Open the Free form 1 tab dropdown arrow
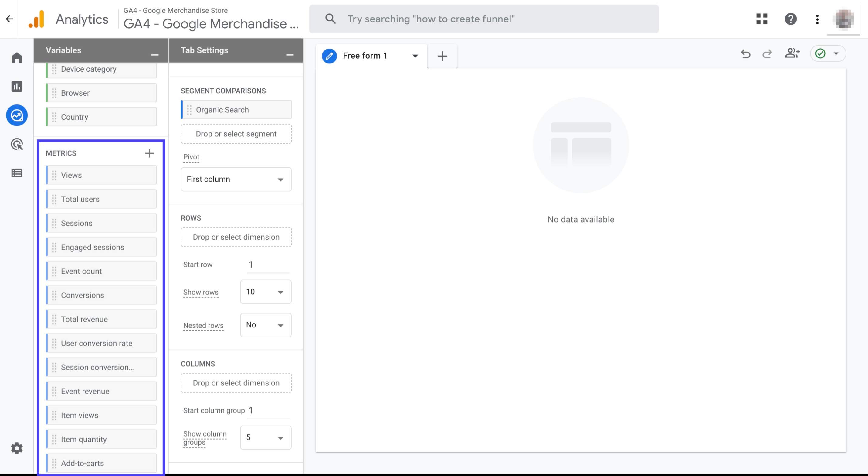The width and height of the screenshot is (868, 476). (415, 56)
